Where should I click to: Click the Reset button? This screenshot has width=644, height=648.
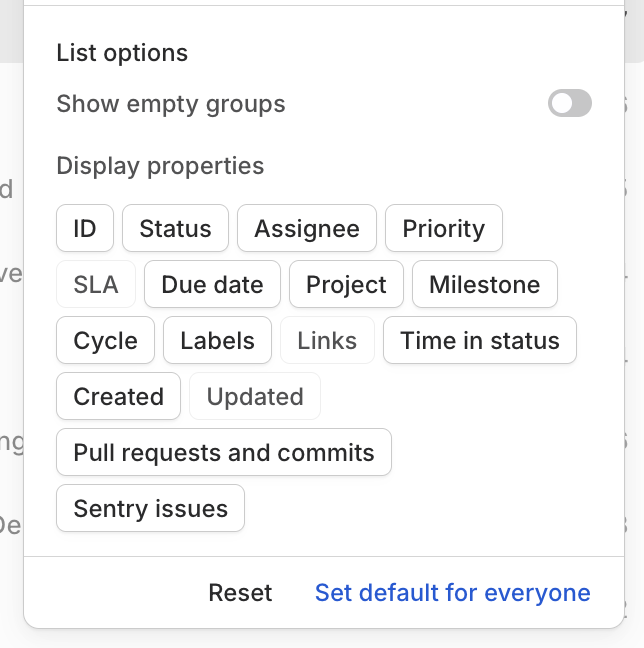pos(240,593)
